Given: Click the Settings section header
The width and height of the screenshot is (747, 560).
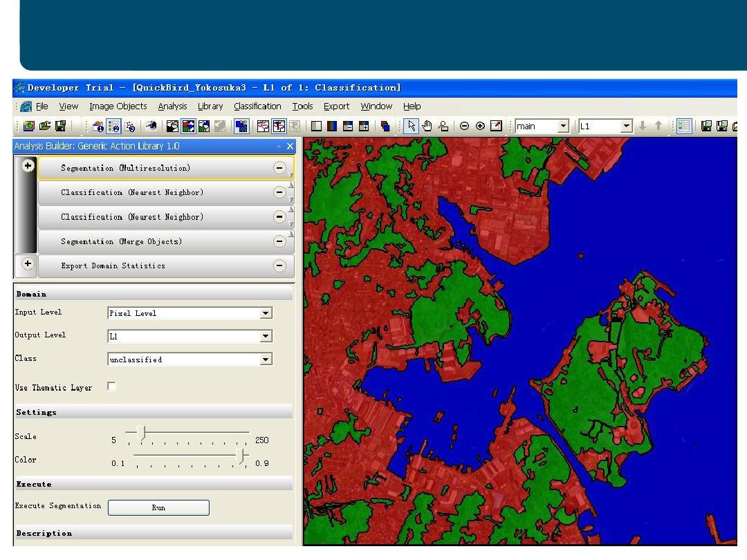Looking at the screenshot, I should 154,412.
